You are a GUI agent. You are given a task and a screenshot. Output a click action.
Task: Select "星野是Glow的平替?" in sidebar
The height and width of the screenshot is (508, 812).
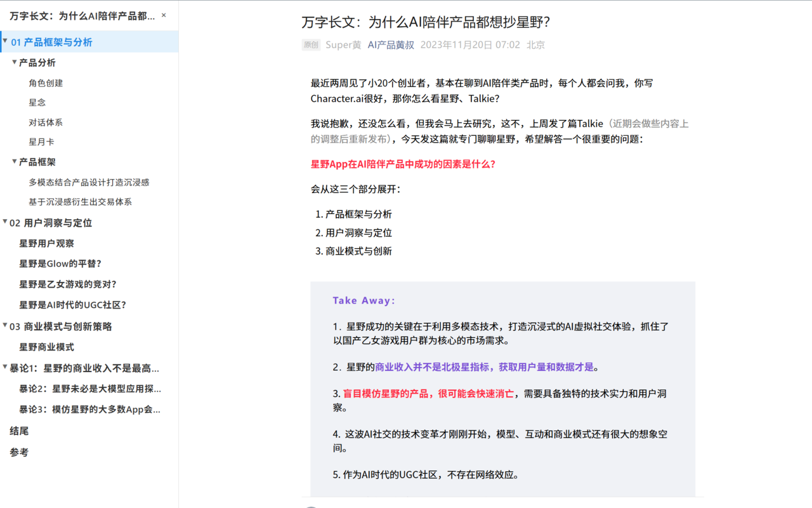(54, 264)
